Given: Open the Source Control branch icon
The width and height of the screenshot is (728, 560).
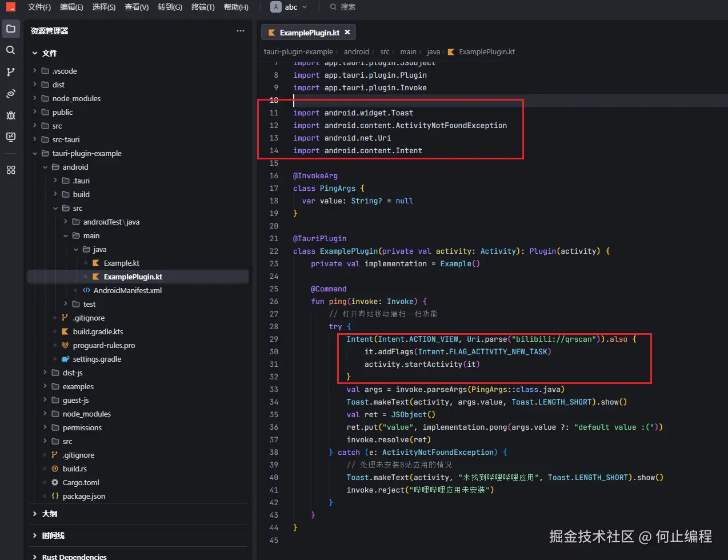Looking at the screenshot, I should [11, 72].
